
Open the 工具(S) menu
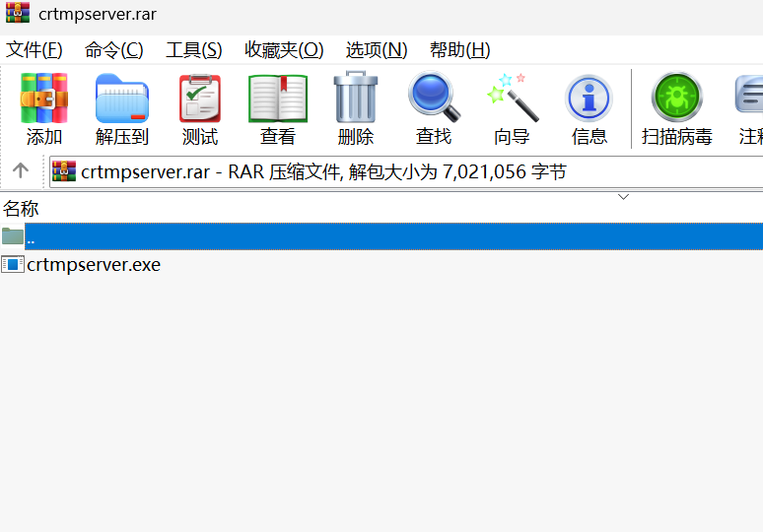(194, 49)
